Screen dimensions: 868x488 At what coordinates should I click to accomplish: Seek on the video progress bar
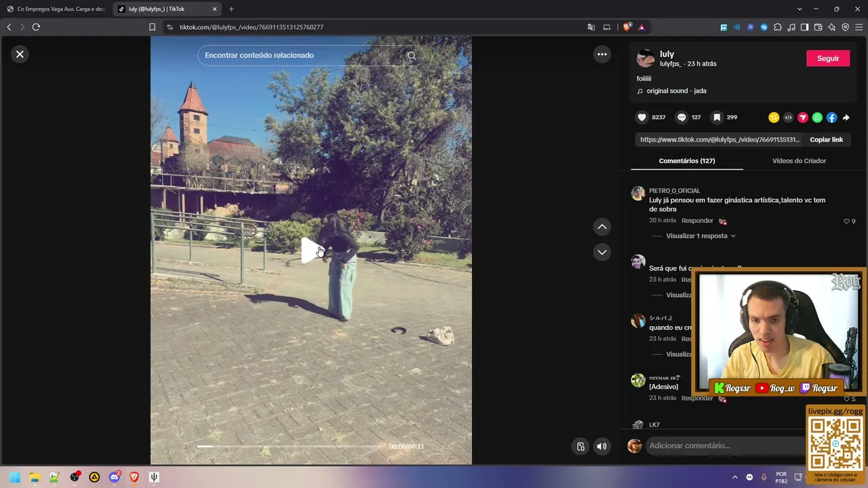290,446
